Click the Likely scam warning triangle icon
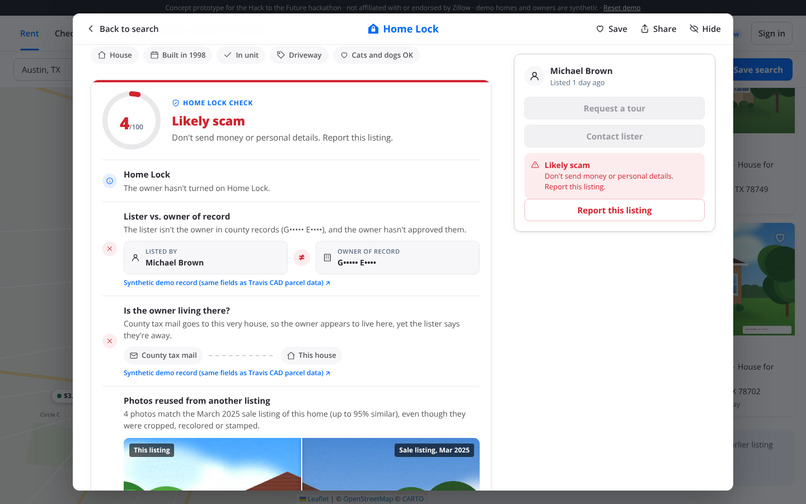This screenshot has width=806, height=504. (535, 165)
